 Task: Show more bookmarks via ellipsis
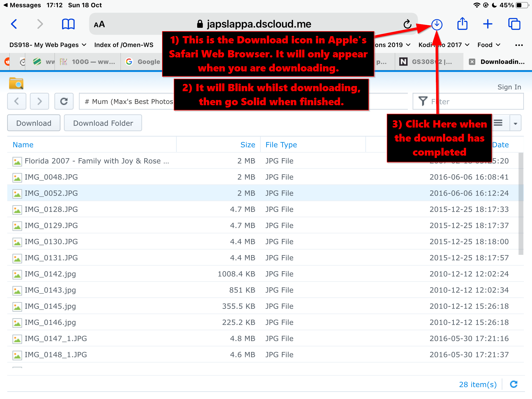[519, 45]
